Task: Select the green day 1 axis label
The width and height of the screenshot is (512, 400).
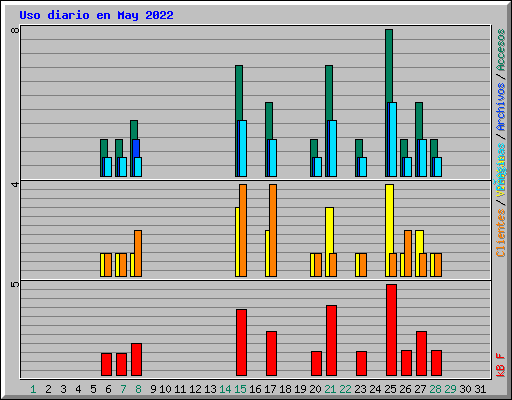Action: click(33, 389)
